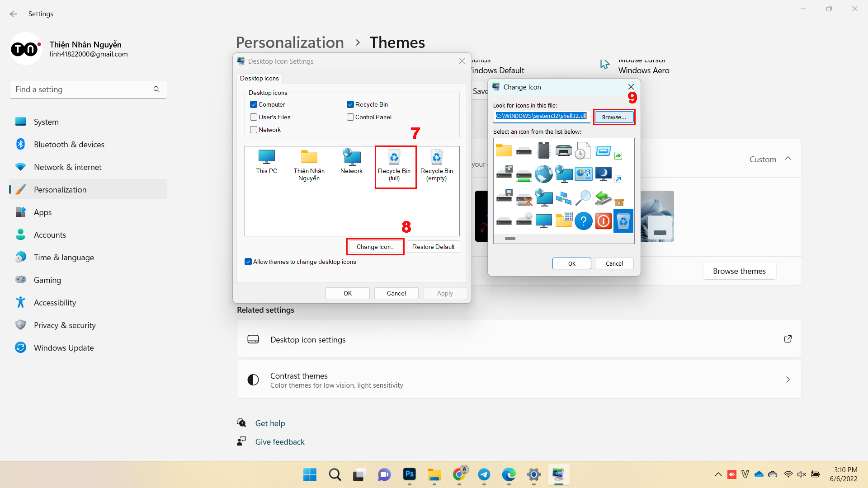Toggle the Computer checkbox

pyautogui.click(x=254, y=104)
